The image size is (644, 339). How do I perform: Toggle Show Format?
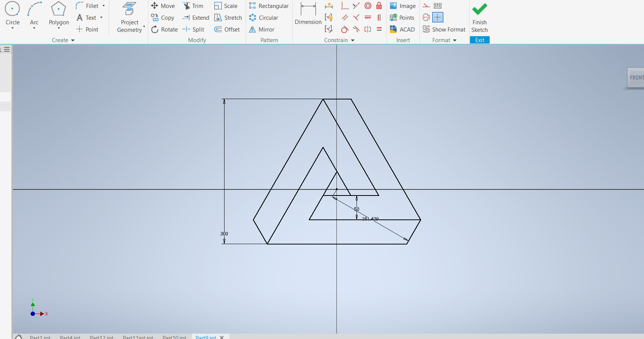(x=444, y=29)
